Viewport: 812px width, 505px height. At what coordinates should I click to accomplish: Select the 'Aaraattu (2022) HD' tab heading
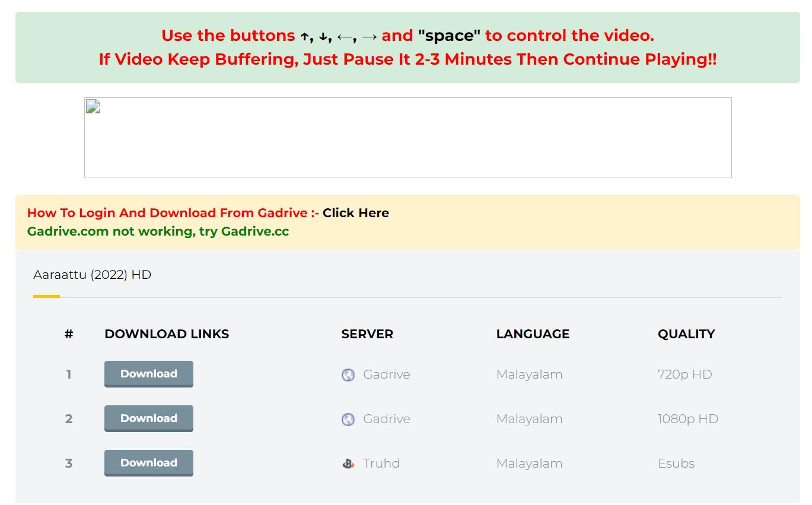coord(93,275)
